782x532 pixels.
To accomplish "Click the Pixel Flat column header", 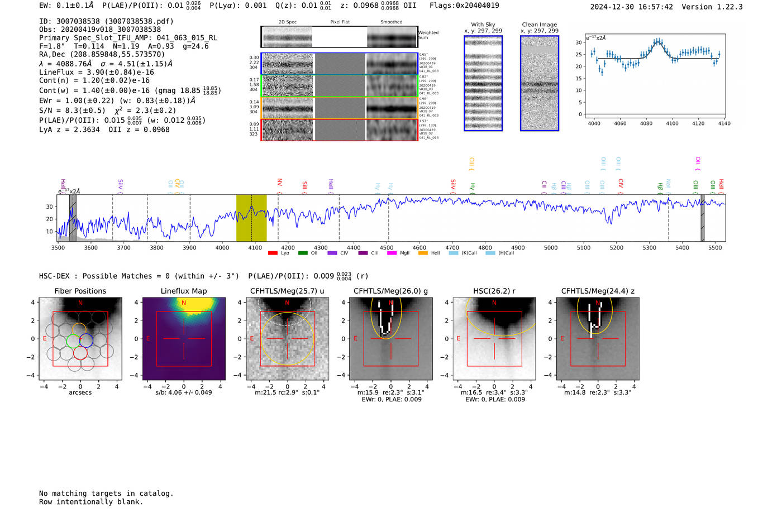I will [340, 22].
